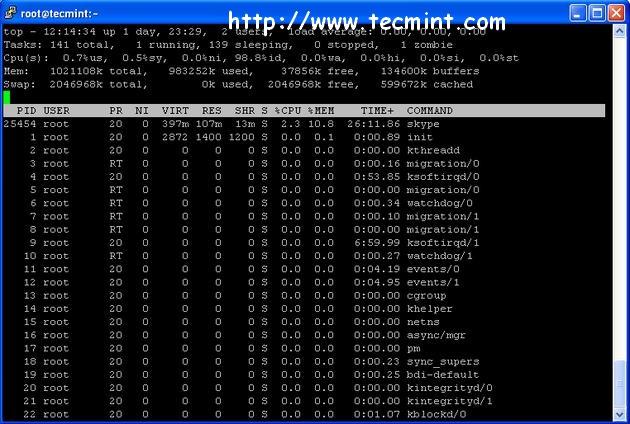
Task: Click the scrollbar down arrow
Action: 619,414
